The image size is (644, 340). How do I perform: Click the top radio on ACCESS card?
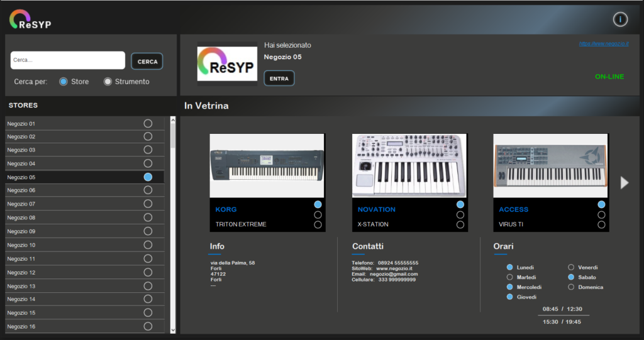[x=602, y=204]
